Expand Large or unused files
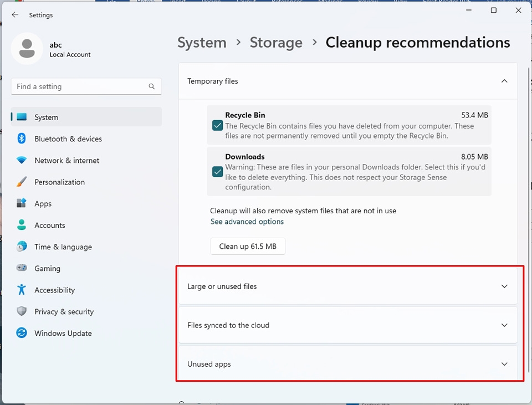 (x=348, y=286)
